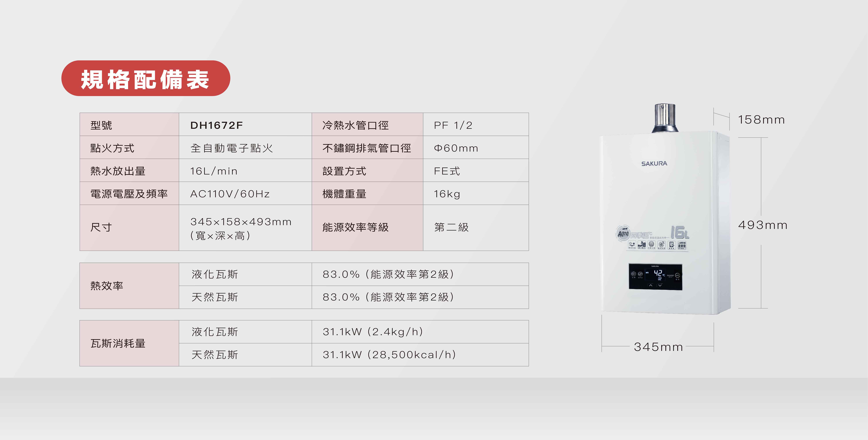The width and height of the screenshot is (868, 440).
Task: Click the 分段火排 burner icon
Action: pyautogui.click(x=651, y=245)
